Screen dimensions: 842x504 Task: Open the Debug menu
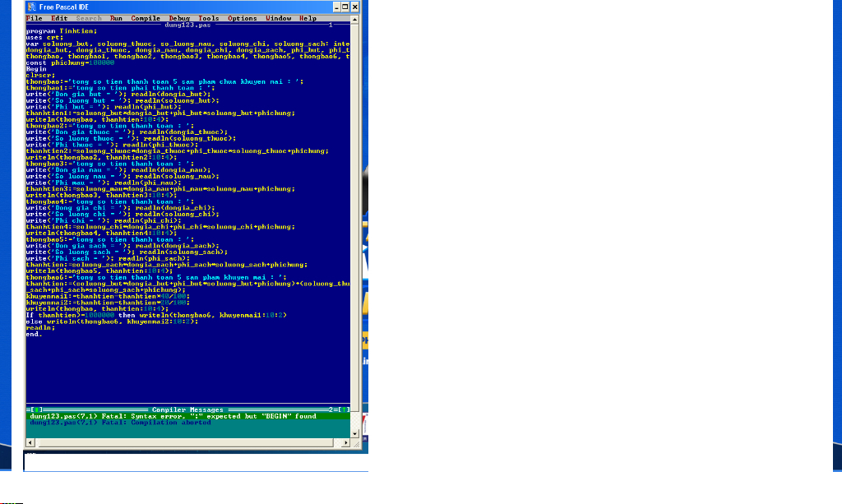[179, 18]
